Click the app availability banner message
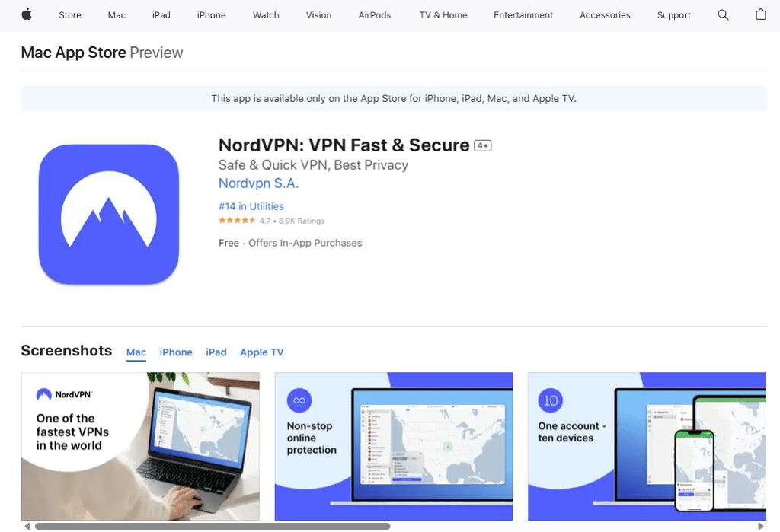Screen dimensions: 780x532 tap(394, 98)
